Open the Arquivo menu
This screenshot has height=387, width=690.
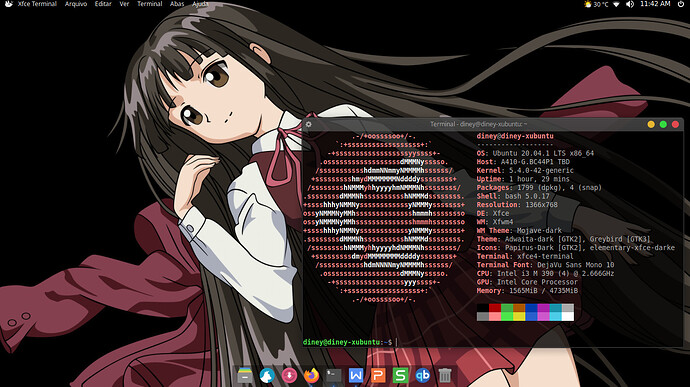76,4
